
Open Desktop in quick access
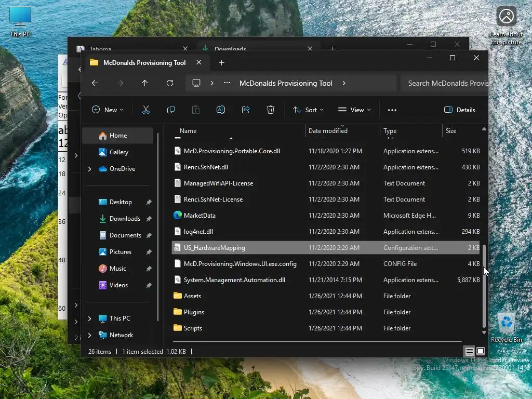pos(121,202)
